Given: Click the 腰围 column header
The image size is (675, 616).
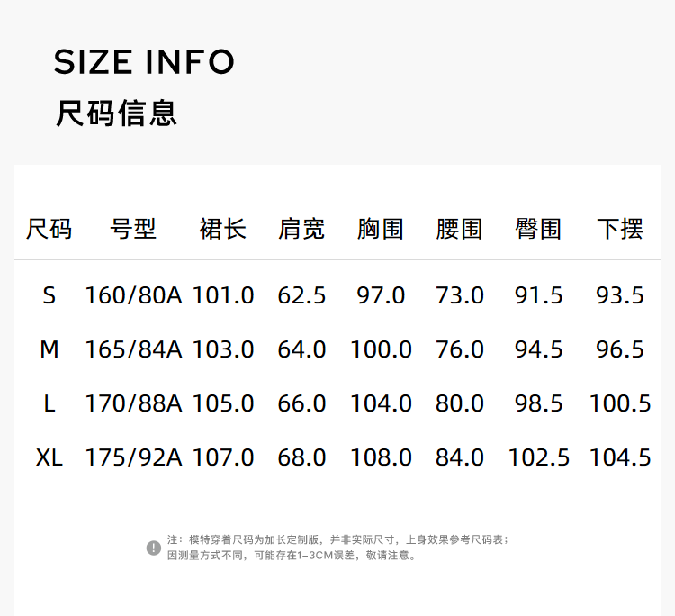Looking at the screenshot, I should coord(460,229).
